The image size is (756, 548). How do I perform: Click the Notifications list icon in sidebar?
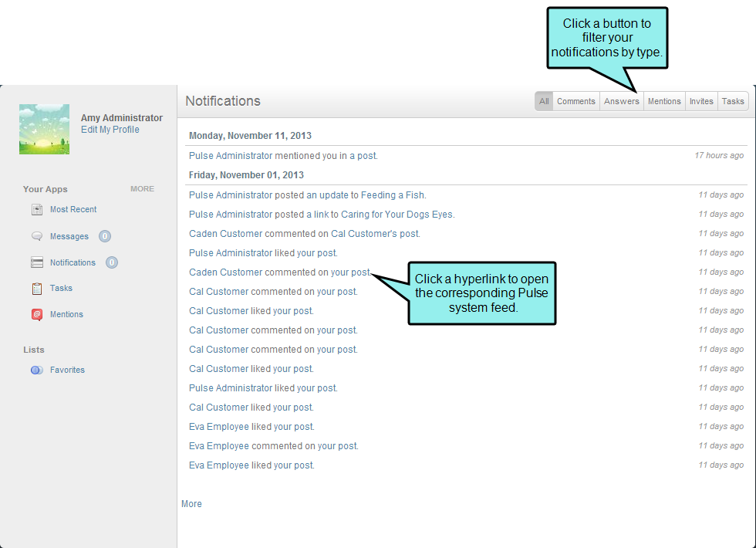37,262
